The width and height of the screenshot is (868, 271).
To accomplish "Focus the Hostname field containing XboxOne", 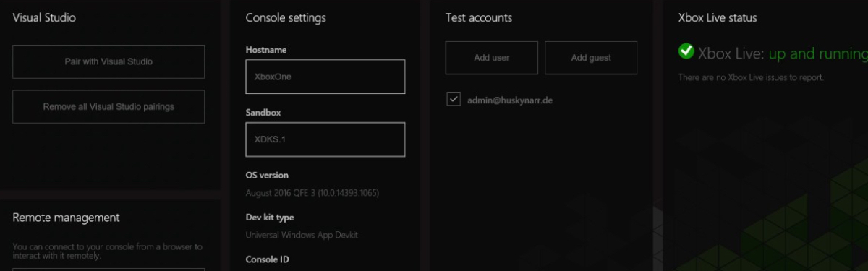I will [325, 77].
